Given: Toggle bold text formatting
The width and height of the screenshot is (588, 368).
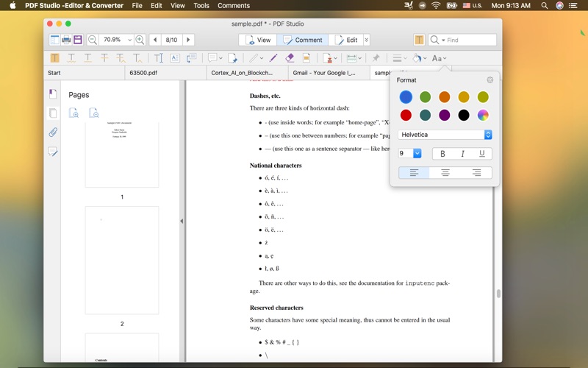Looking at the screenshot, I should point(442,154).
